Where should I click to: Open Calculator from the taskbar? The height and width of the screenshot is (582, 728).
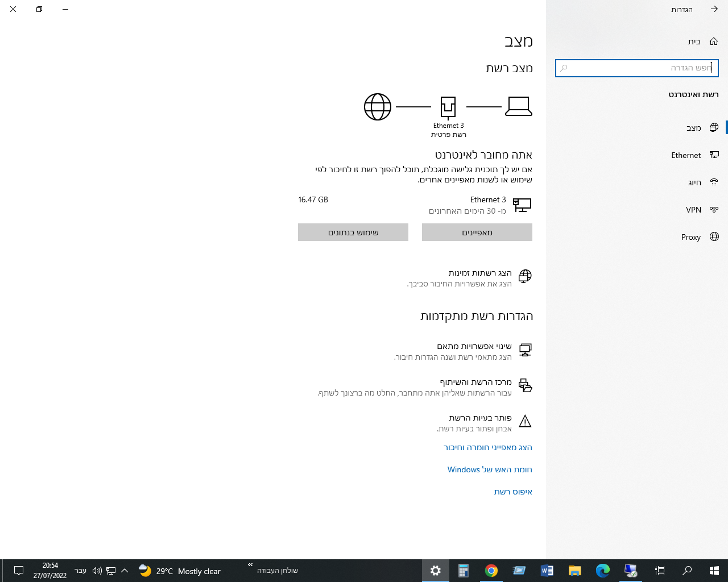pyautogui.click(x=464, y=571)
